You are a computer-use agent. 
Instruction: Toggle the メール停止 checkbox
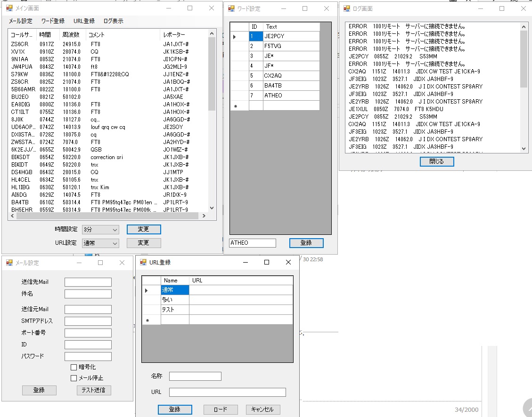(74, 378)
